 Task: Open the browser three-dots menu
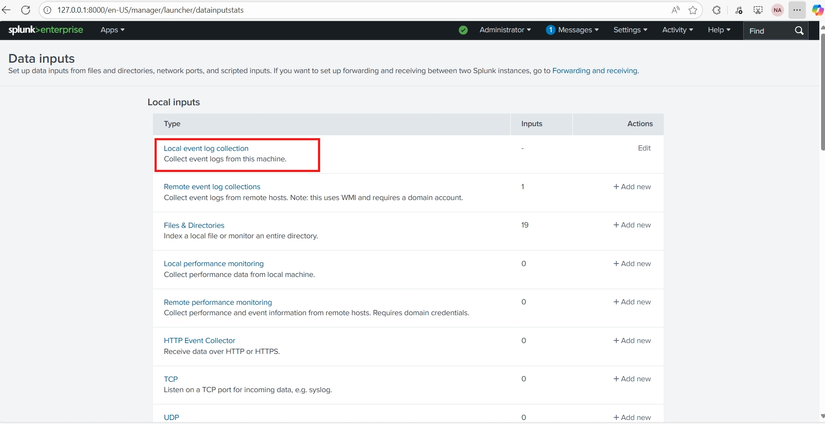point(797,10)
